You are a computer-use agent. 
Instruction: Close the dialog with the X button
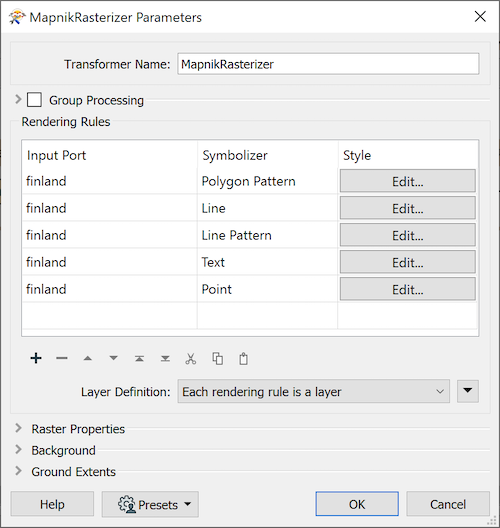[x=480, y=16]
